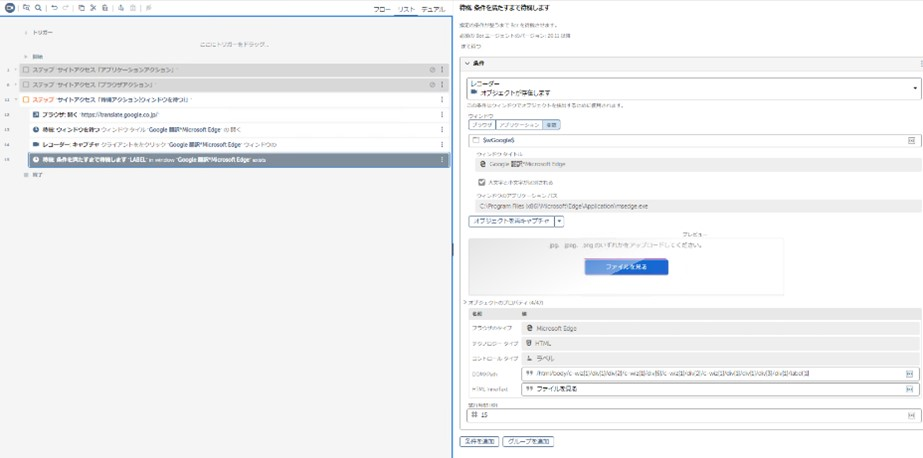This screenshot has width=923, height=458.
Task: Tick the checkbox on the ブラウザアクション step
Action: pos(26,85)
